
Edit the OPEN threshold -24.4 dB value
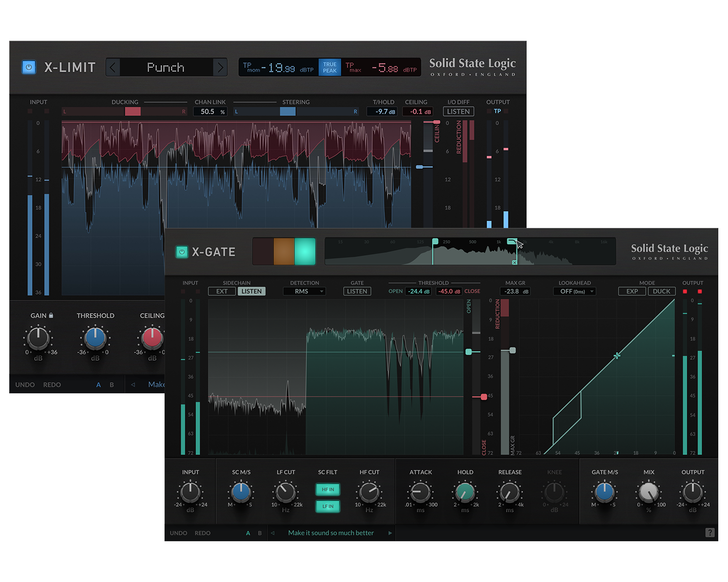(418, 291)
